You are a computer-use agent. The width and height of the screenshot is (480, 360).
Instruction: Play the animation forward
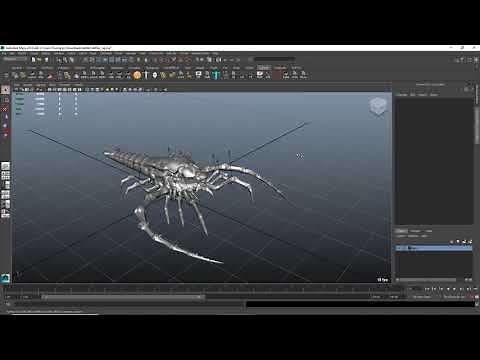[454, 289]
